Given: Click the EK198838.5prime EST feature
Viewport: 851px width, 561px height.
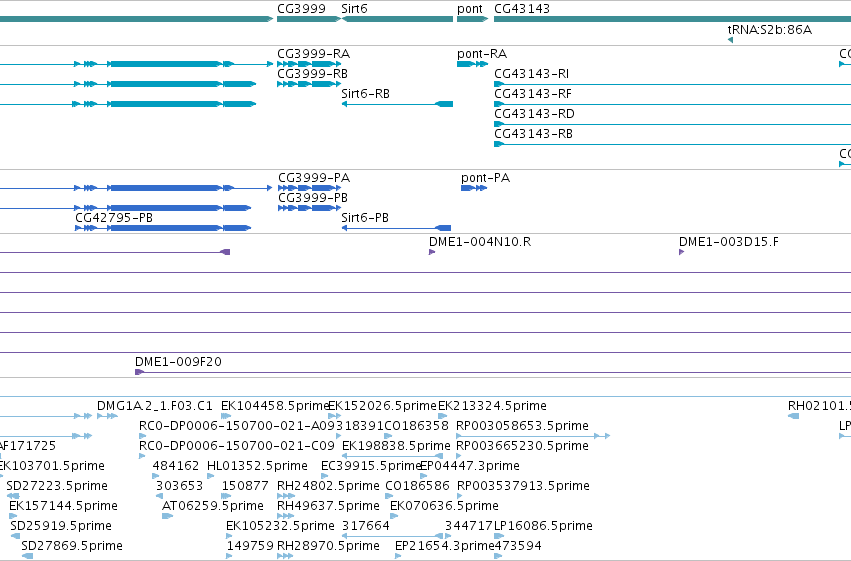Looking at the screenshot, I should click(392, 456).
